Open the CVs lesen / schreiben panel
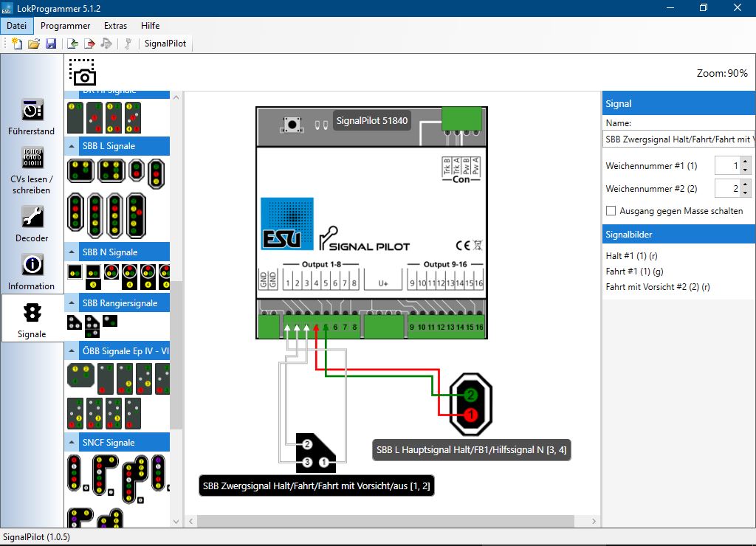Viewport: 756px width, 546px height. (32, 170)
